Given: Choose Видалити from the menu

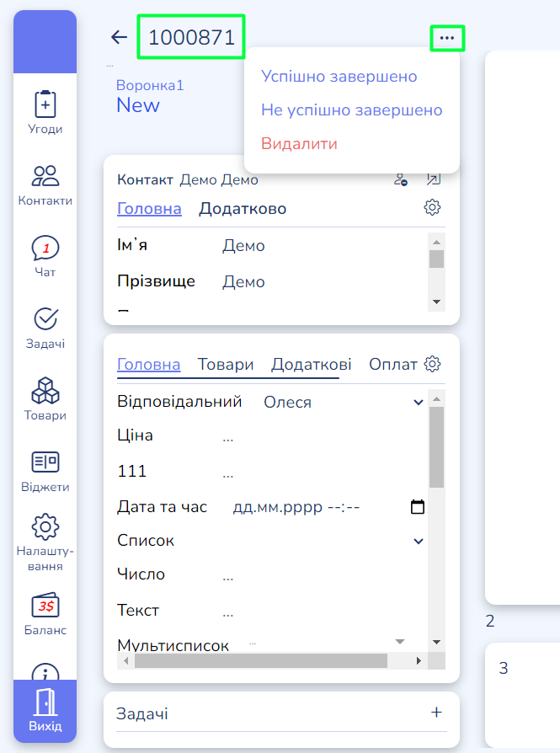Looking at the screenshot, I should pos(299,144).
